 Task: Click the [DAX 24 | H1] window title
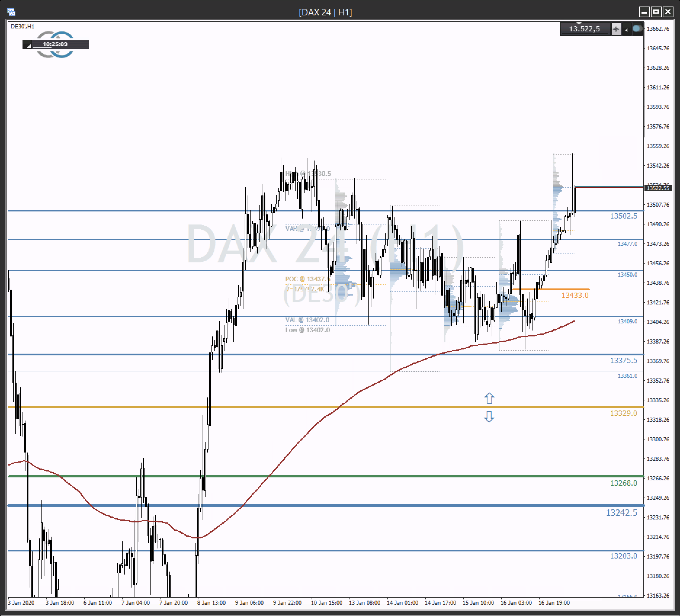pos(325,12)
